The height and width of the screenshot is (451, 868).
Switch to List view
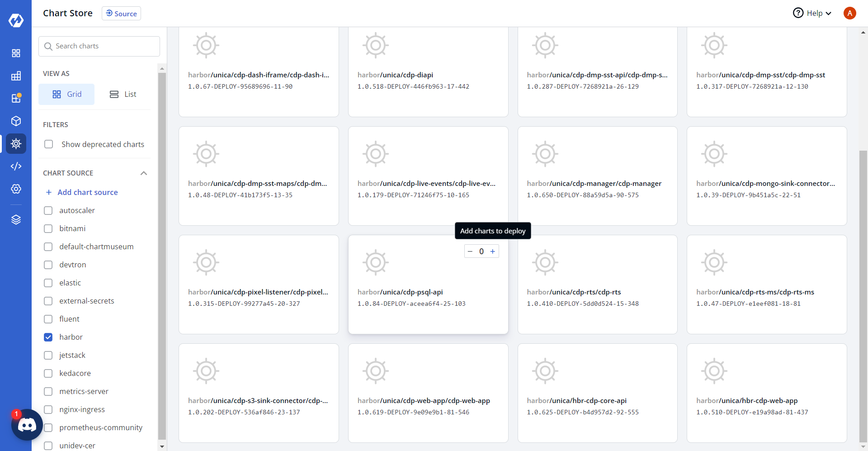click(x=123, y=94)
